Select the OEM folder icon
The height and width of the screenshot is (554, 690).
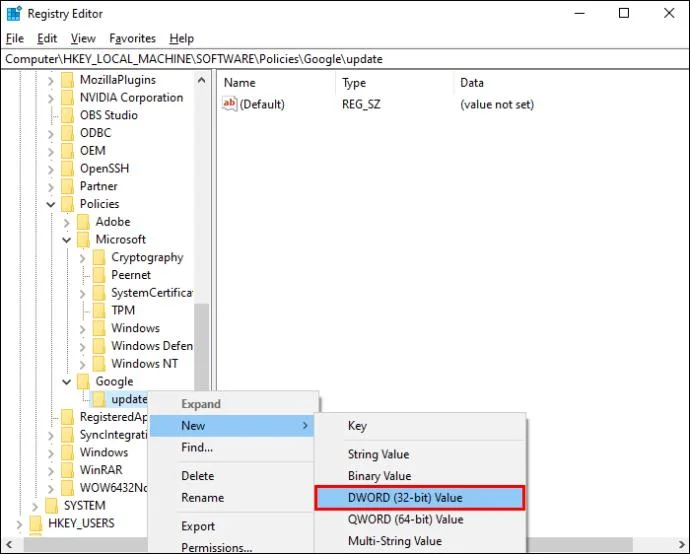click(67, 151)
